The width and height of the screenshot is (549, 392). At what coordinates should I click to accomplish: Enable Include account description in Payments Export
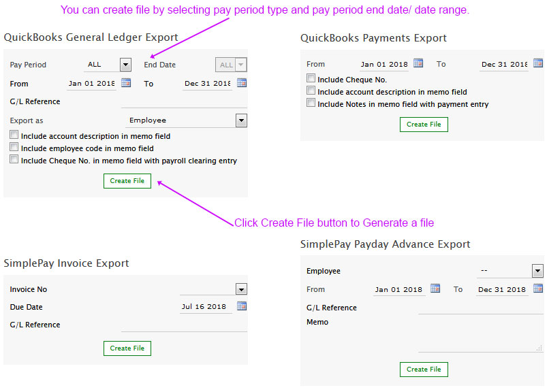311,91
